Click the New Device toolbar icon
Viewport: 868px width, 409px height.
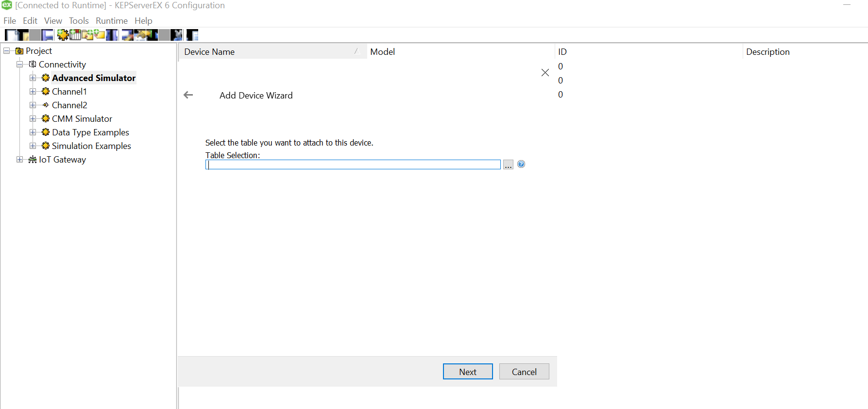[x=75, y=35]
